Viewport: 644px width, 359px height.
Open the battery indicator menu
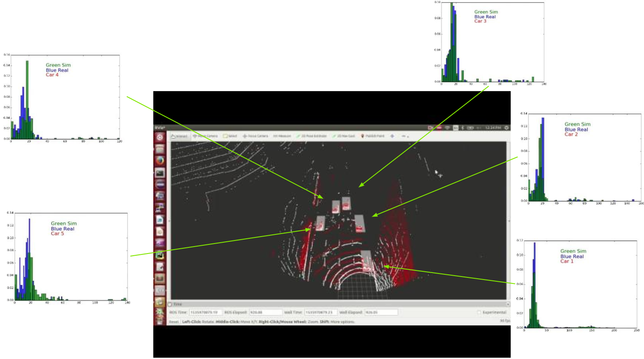tap(470, 128)
